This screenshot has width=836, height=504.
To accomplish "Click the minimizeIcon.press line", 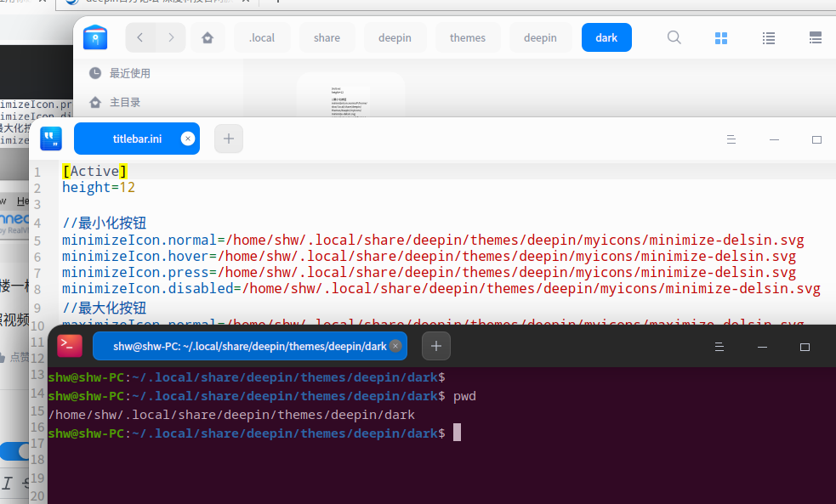I will pyautogui.click(x=429, y=272).
